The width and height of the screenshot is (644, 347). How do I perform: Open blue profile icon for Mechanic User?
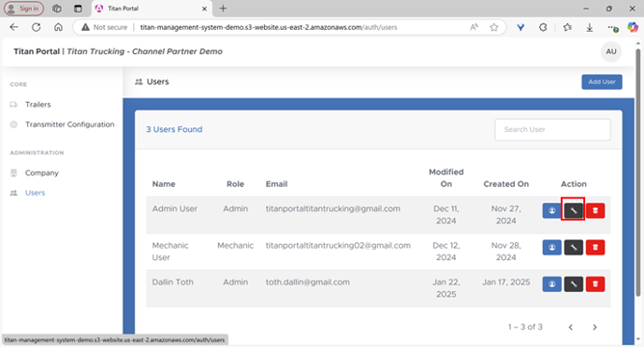coord(551,247)
